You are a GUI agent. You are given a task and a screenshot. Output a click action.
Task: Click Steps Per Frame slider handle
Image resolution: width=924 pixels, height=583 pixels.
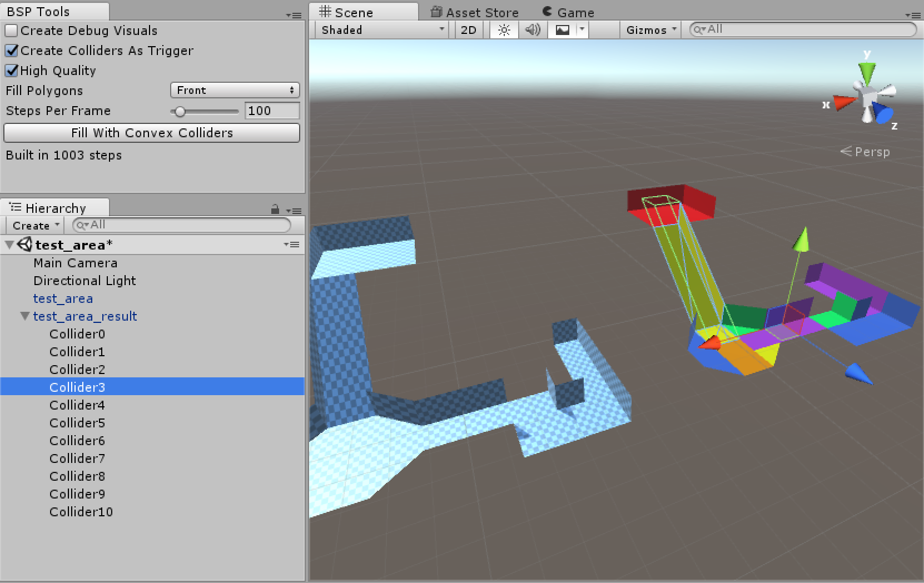click(x=180, y=111)
